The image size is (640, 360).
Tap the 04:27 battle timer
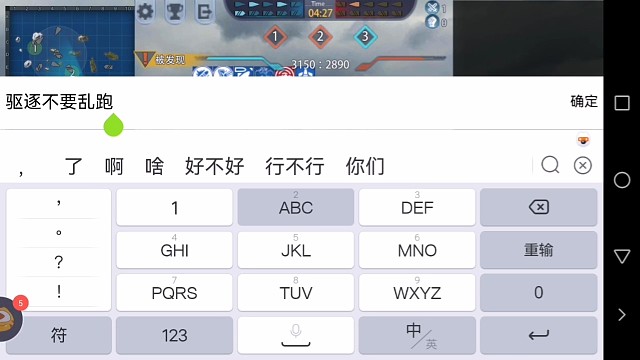(x=320, y=13)
